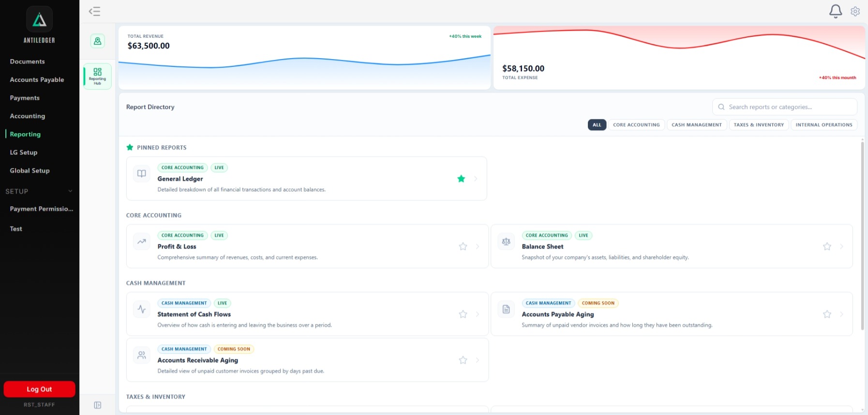
Task: Open Accounting in sidebar
Action: click(x=28, y=116)
